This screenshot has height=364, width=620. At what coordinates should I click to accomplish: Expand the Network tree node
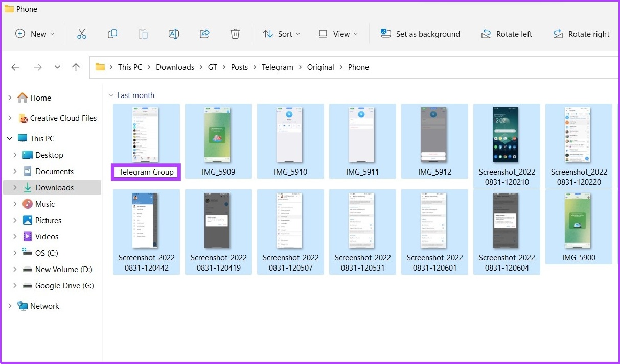pos(10,306)
